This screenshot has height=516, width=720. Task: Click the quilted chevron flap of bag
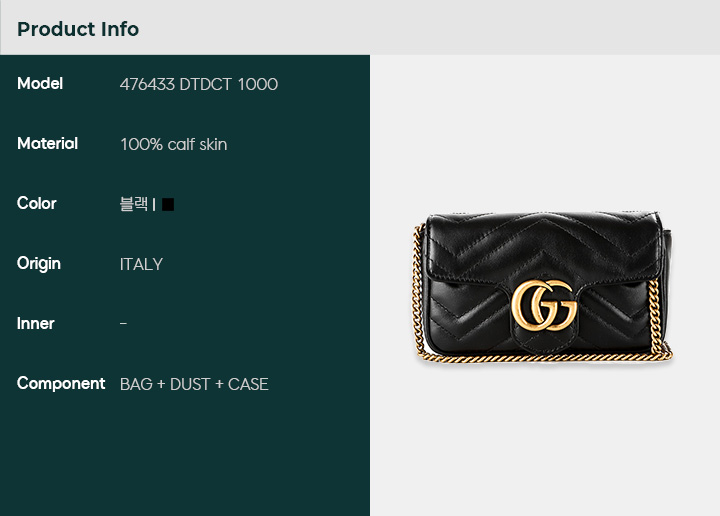(544, 246)
